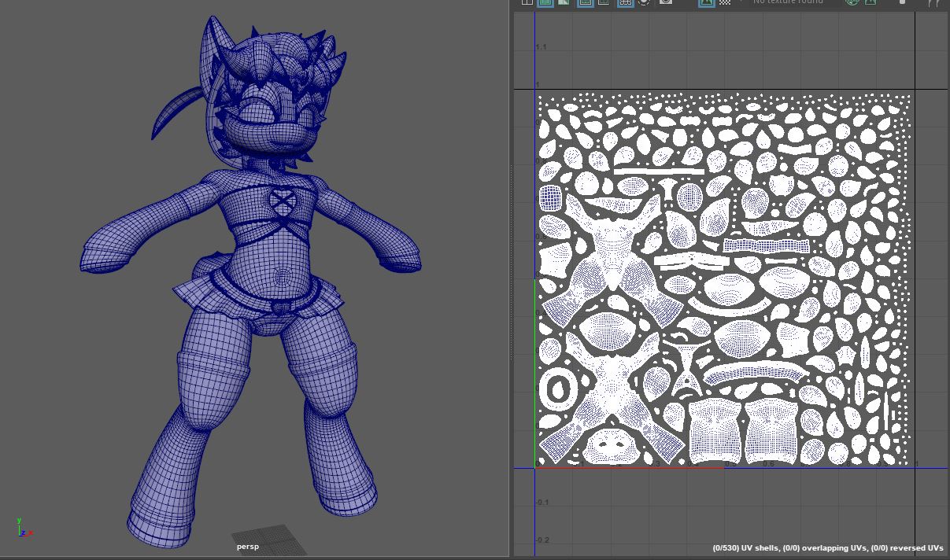The image size is (950, 560).
Task: Select the ring-shaped UV shell in the UV editor
Action: (558, 389)
